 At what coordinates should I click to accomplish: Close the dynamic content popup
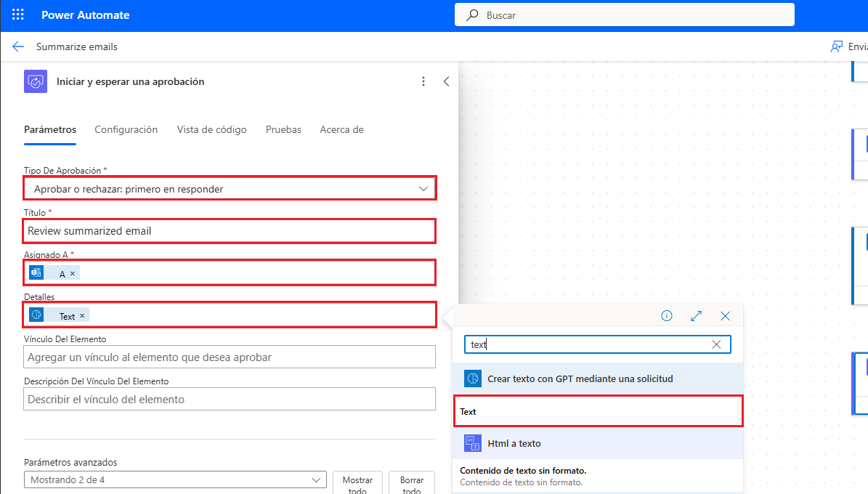[725, 316]
